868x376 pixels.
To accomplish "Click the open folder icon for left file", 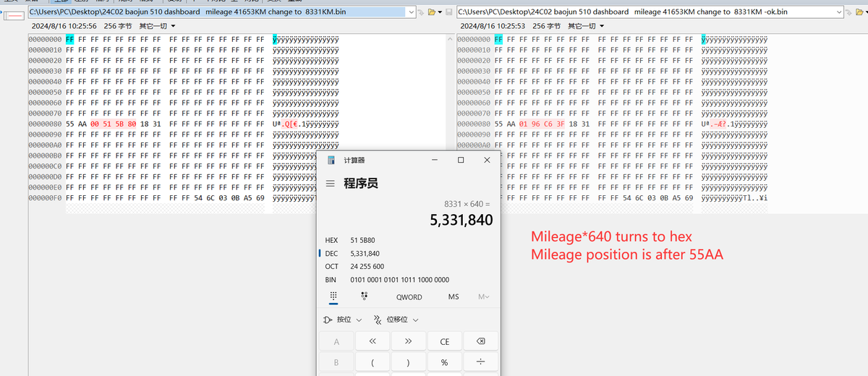I will click(x=431, y=12).
